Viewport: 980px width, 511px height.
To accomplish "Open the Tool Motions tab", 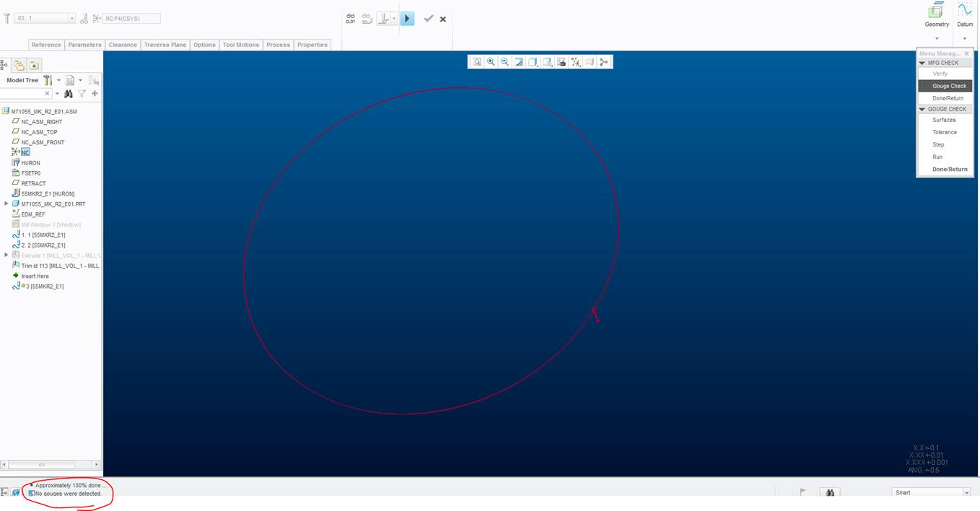I will coord(241,45).
